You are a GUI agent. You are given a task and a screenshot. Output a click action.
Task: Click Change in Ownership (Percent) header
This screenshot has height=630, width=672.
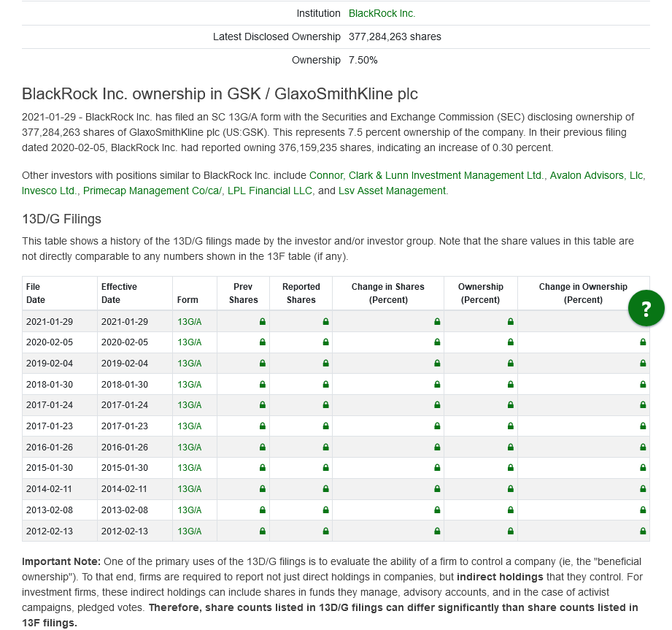(x=583, y=293)
